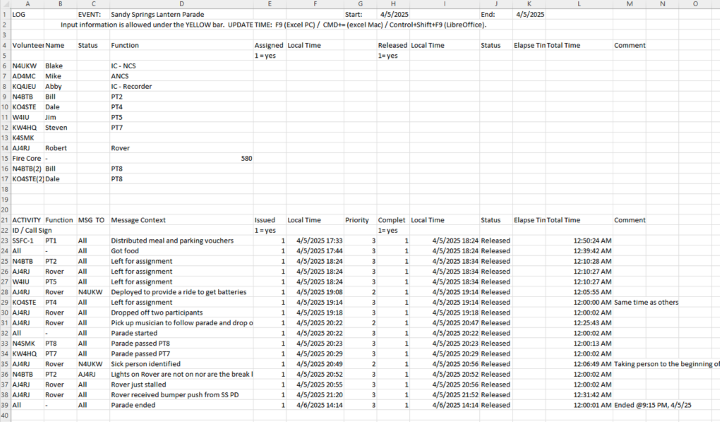Select the ACTIVITY header cell
720x422 pixels.
click(27, 220)
